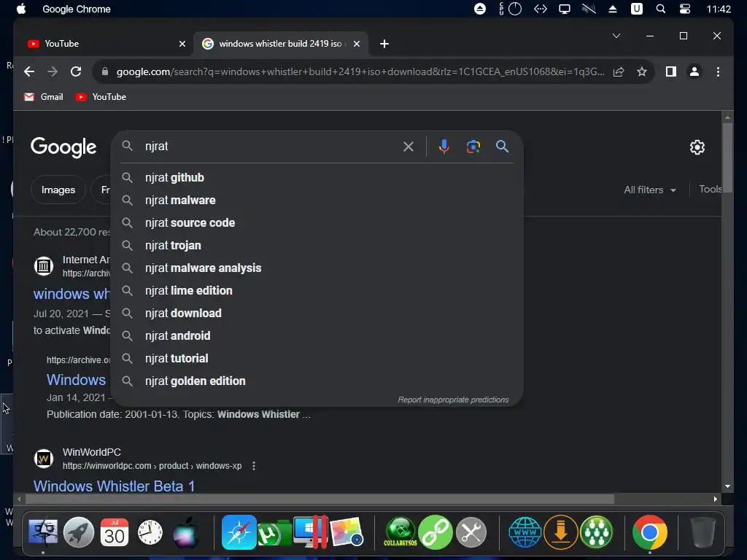Select suggestion njrat malware

(x=317, y=201)
